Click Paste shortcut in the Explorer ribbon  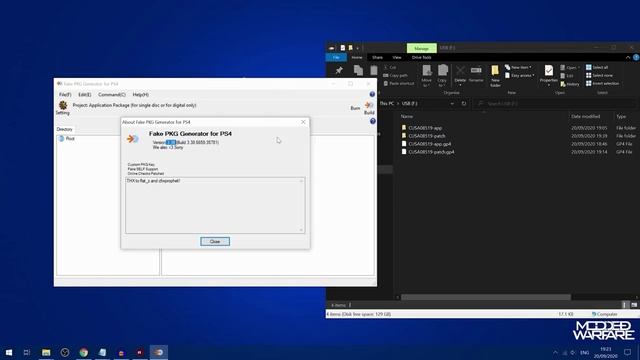398,83
